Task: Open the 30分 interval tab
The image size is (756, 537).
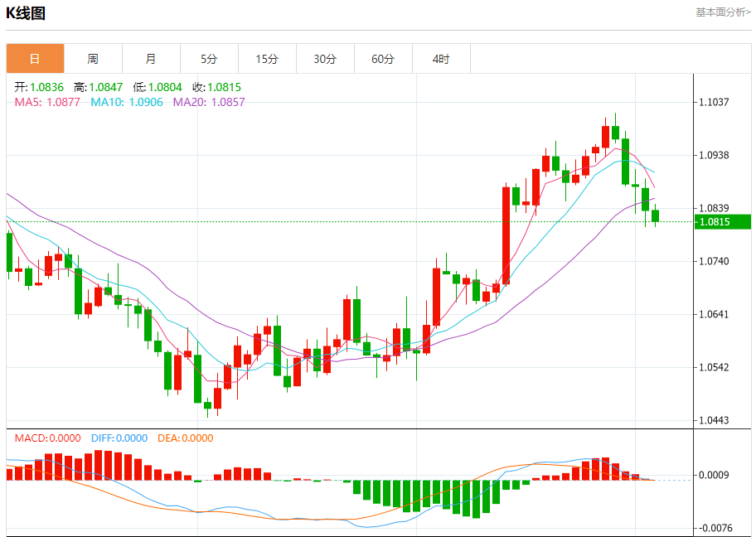Action: point(325,59)
